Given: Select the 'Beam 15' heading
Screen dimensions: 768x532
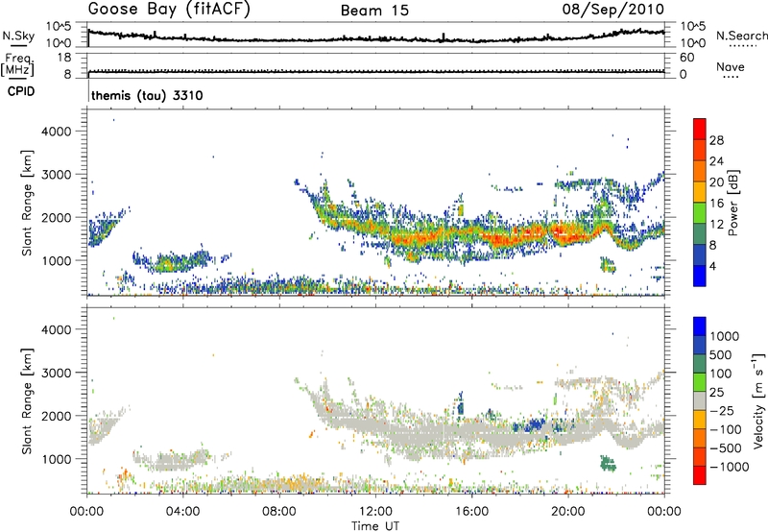Looking at the screenshot, I should tap(374, 11).
